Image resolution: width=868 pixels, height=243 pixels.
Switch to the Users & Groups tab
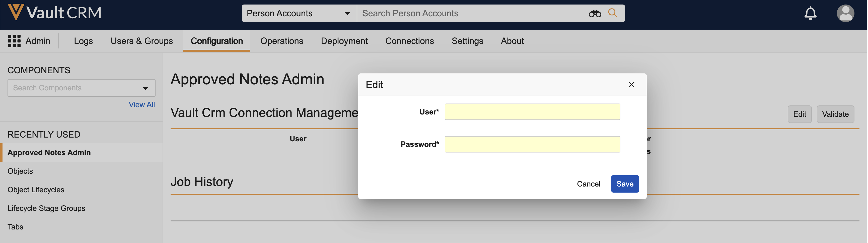pos(141,41)
